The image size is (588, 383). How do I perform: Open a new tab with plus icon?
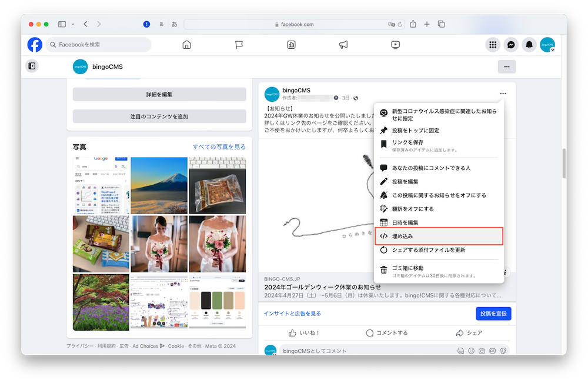(x=427, y=24)
